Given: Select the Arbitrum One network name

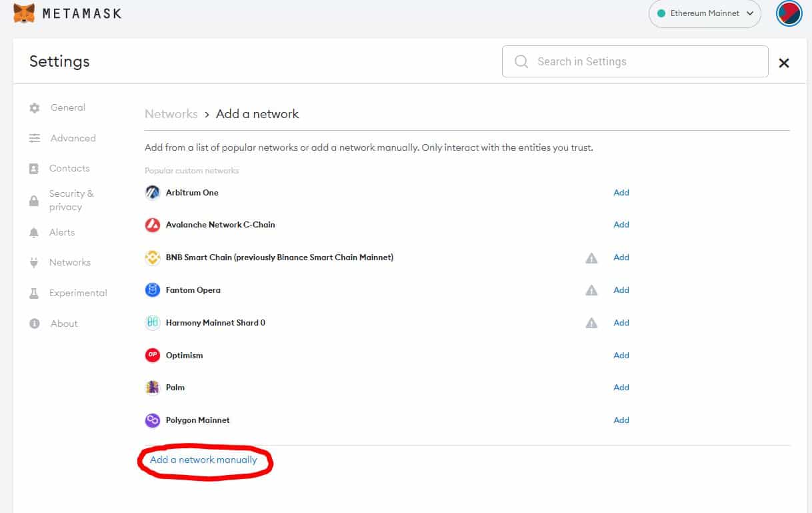Looking at the screenshot, I should (x=192, y=193).
